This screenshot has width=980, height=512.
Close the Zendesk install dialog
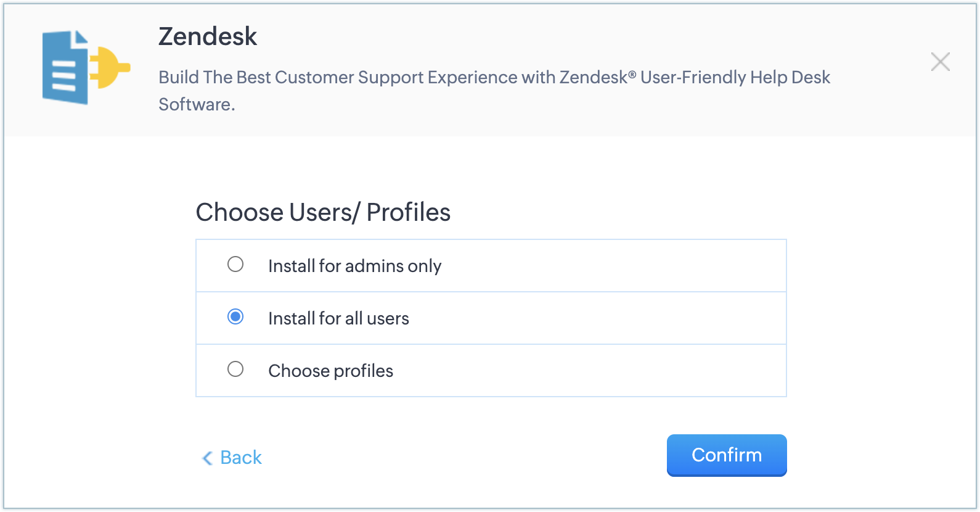point(940,62)
